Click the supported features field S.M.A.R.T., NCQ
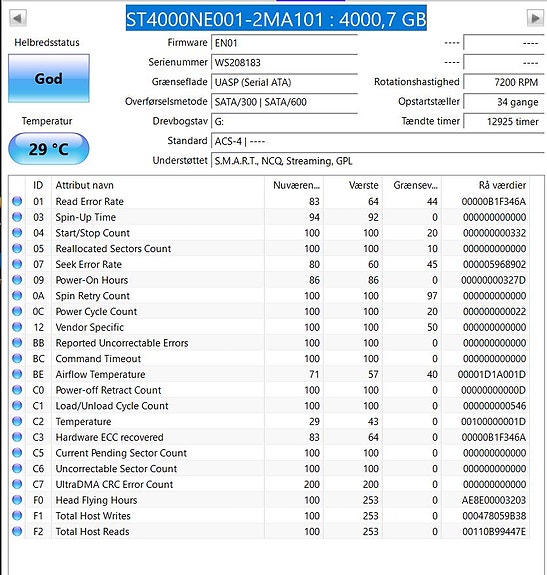 (378, 161)
